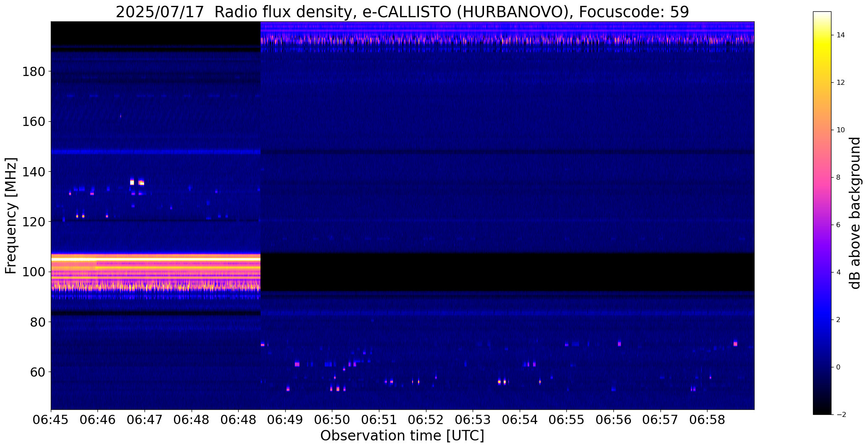
Task: Click the 'Observation time [UTC]' x-axis label
Action: point(402,435)
